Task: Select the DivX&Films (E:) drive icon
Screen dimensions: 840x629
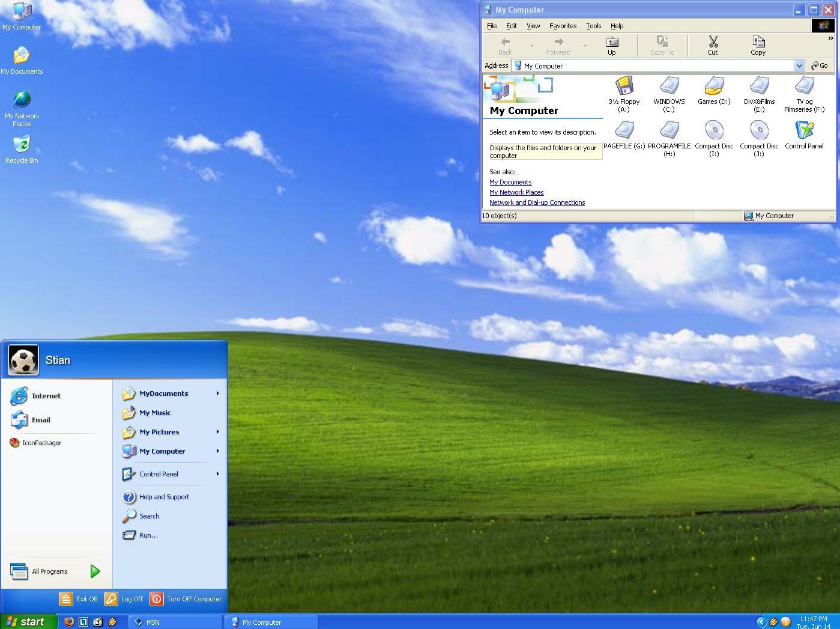Action: click(759, 86)
